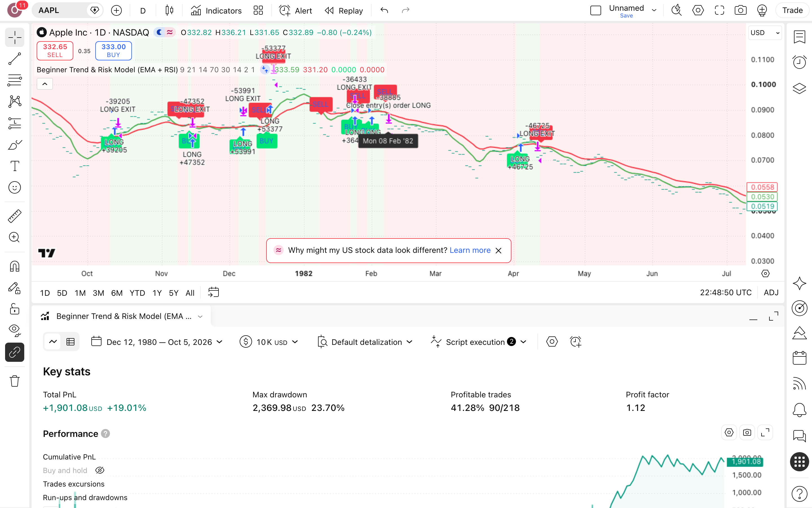Follow the Learn more link
This screenshot has width=812, height=508.
click(470, 250)
